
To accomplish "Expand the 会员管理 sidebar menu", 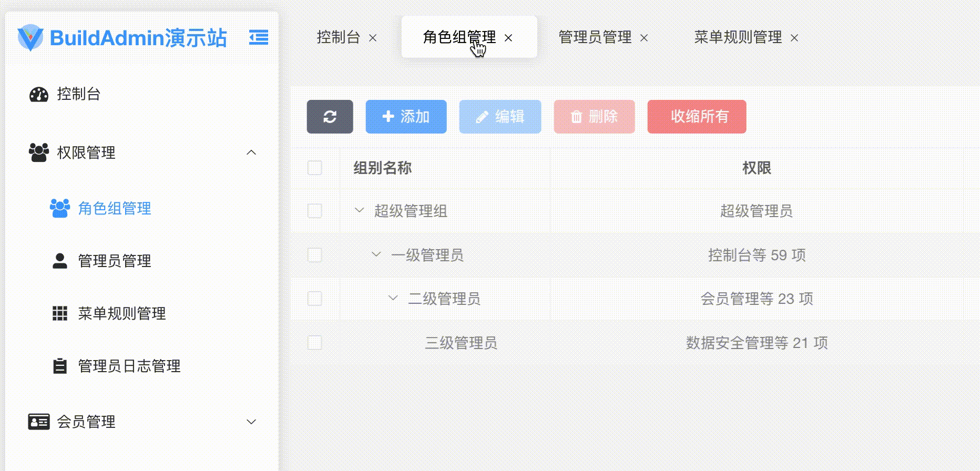I will tap(251, 422).
